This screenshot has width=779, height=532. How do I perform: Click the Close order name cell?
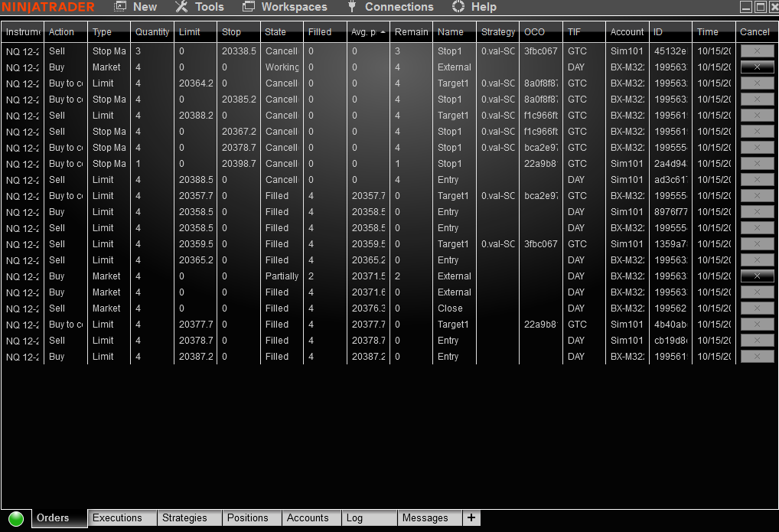[x=454, y=308]
